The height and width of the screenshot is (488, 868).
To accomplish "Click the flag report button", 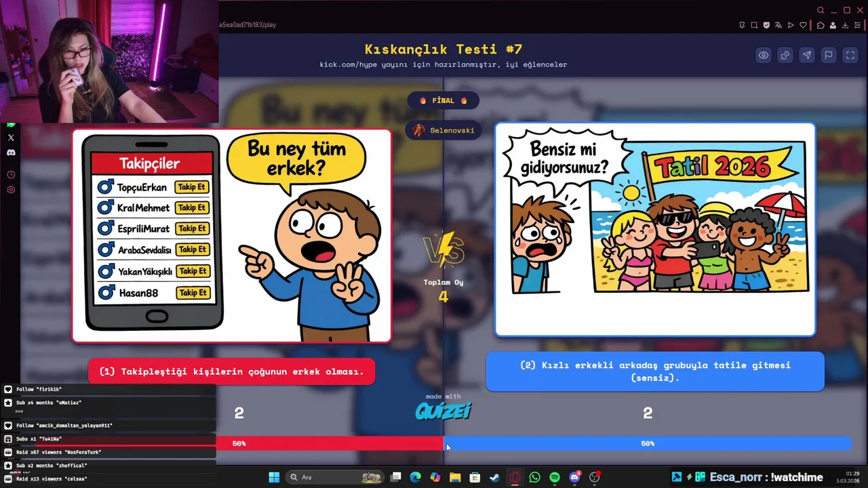I will click(829, 56).
